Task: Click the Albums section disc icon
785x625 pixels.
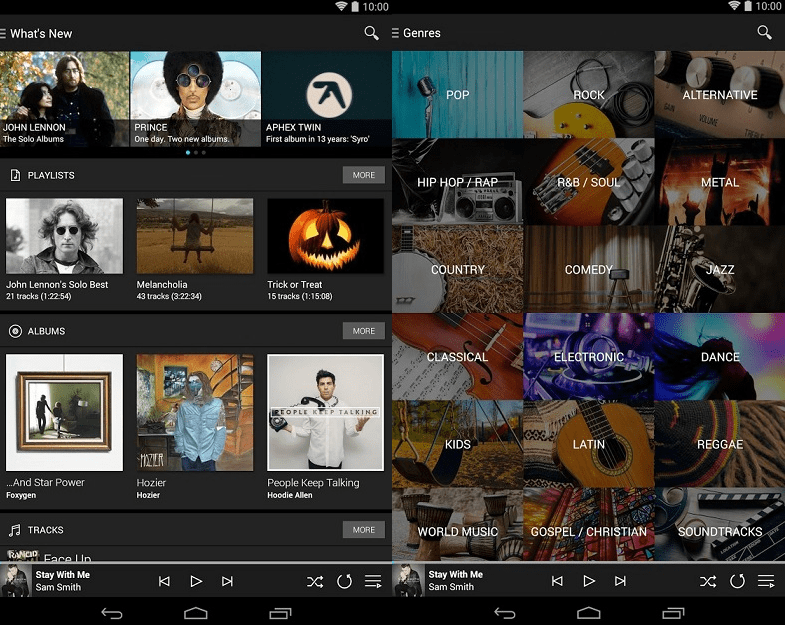Action: 16,331
